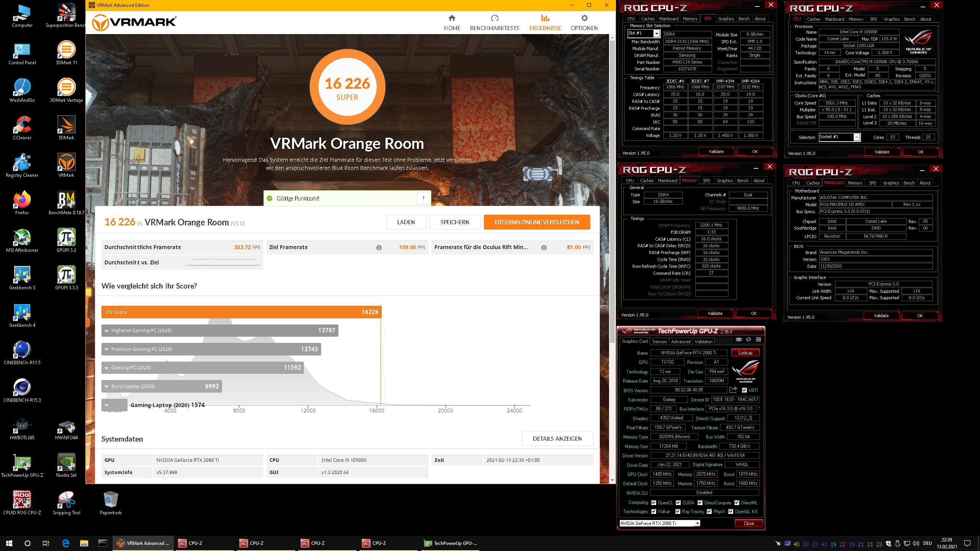This screenshot has width=980, height=551.
Task: Click the SPEICHERN button
Action: 455,222
